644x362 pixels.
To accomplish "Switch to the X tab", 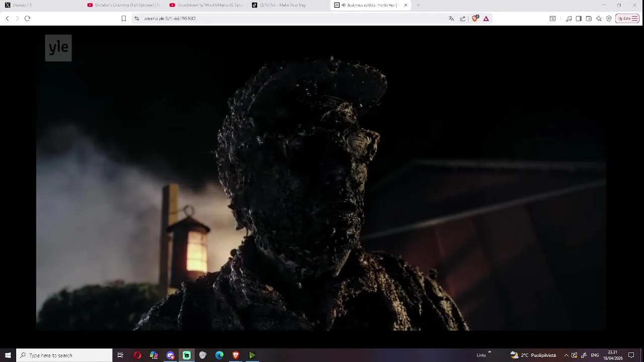I will pyautogui.click(x=40, y=5).
